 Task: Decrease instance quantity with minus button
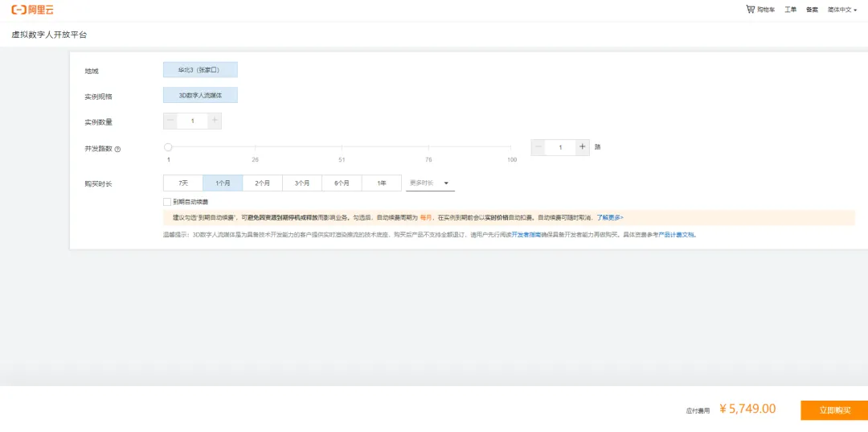[170, 121]
